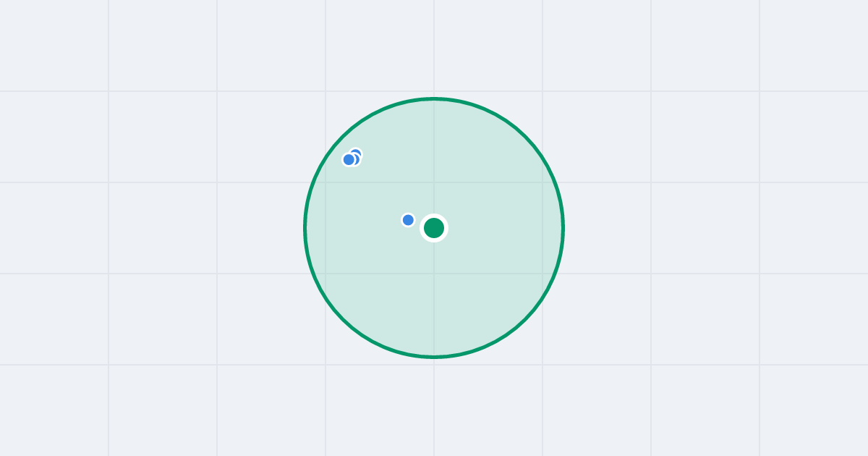Click the leftmost point of the green circle border
Image resolution: width=868 pixels, height=456 pixels.
pyautogui.click(x=305, y=228)
